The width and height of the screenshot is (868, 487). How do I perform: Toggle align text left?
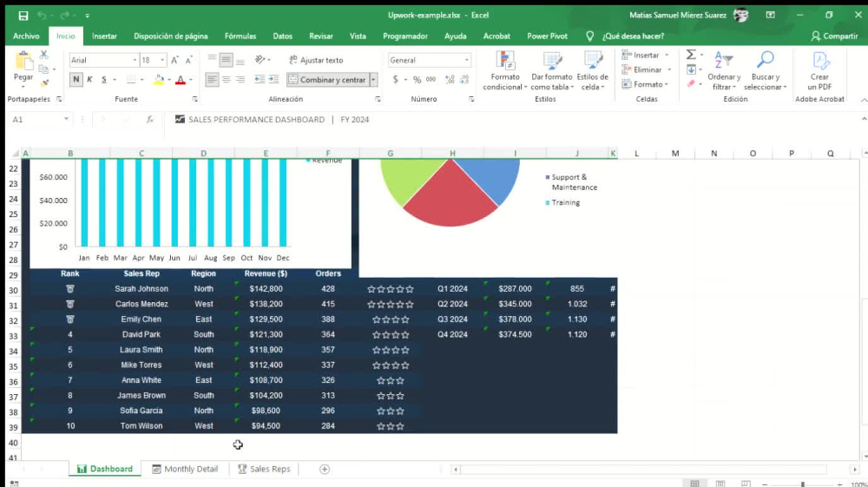click(x=212, y=80)
